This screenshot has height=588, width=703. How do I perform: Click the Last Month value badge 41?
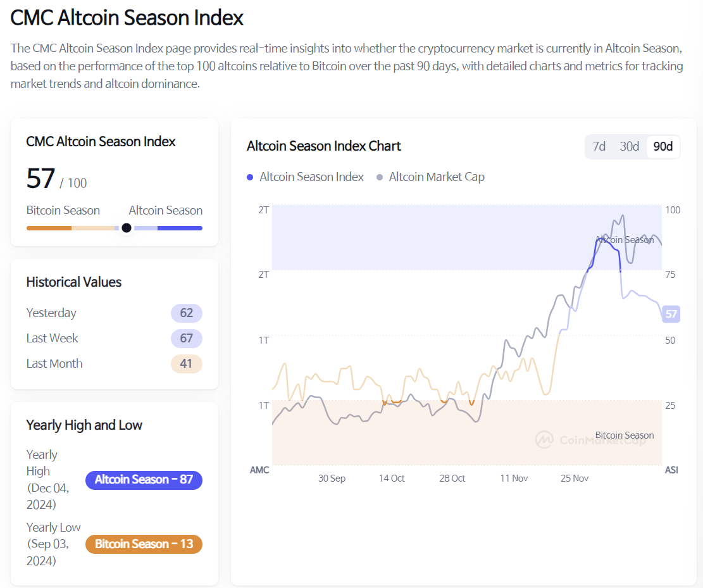point(186,363)
